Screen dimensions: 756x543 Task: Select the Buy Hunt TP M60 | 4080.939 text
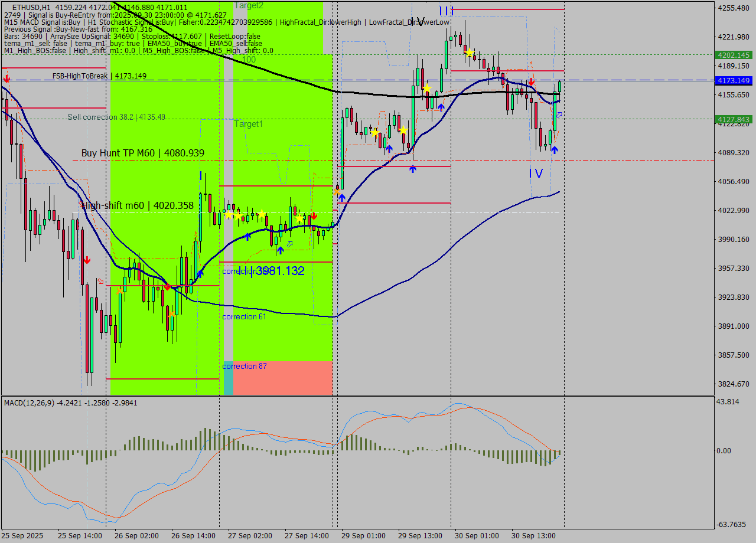pos(142,153)
